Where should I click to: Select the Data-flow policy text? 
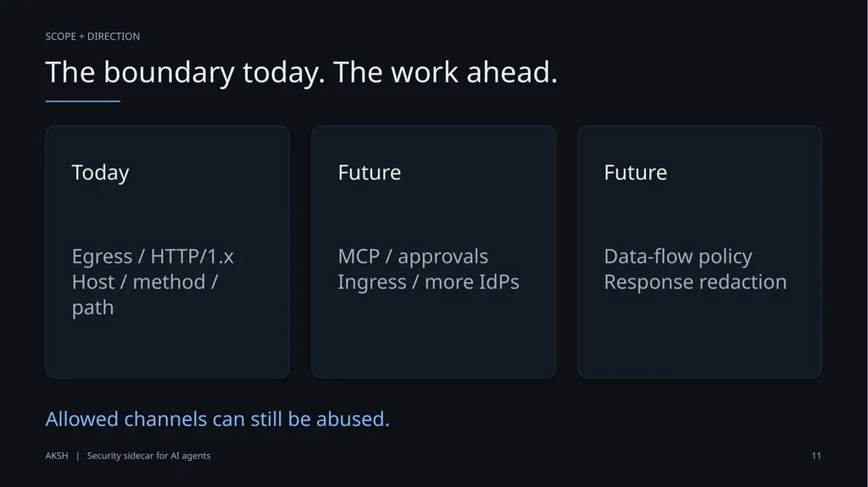[x=678, y=257]
